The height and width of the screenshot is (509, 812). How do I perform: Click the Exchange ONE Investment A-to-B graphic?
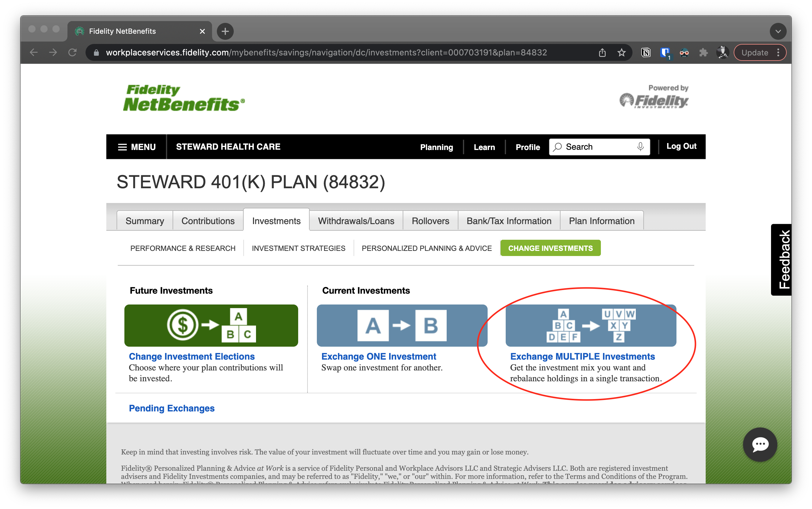pyautogui.click(x=401, y=325)
